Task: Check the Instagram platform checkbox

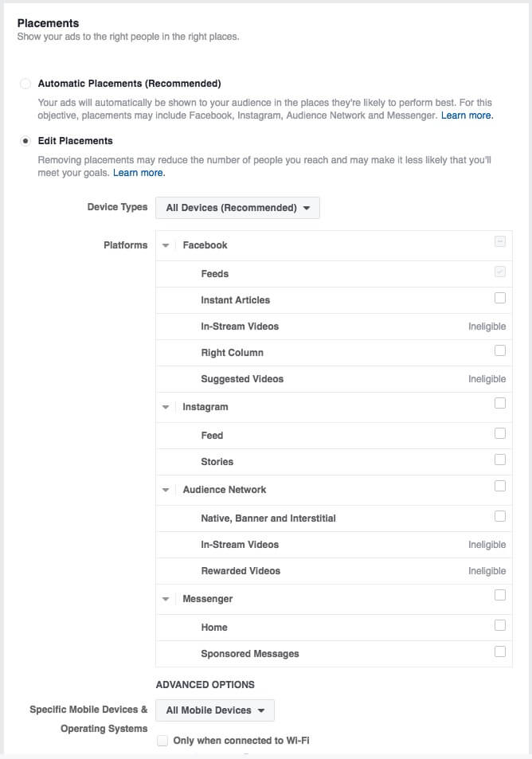Action: coord(499,404)
